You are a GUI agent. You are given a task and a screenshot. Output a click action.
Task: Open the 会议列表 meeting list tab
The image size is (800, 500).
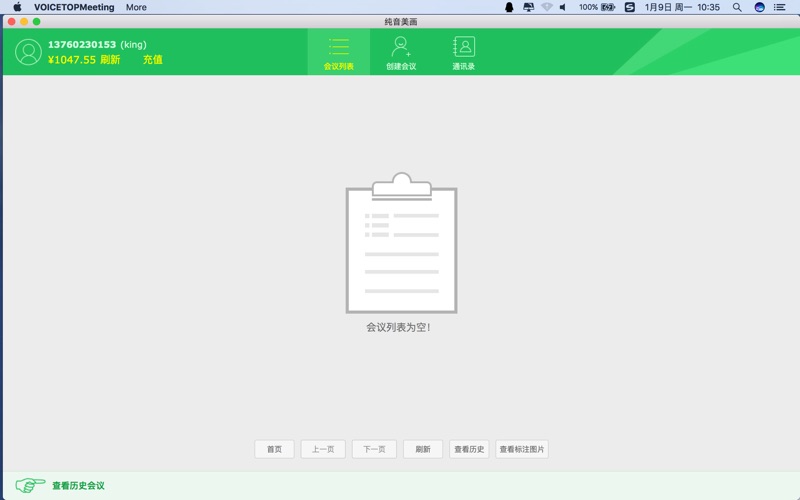[x=338, y=52]
